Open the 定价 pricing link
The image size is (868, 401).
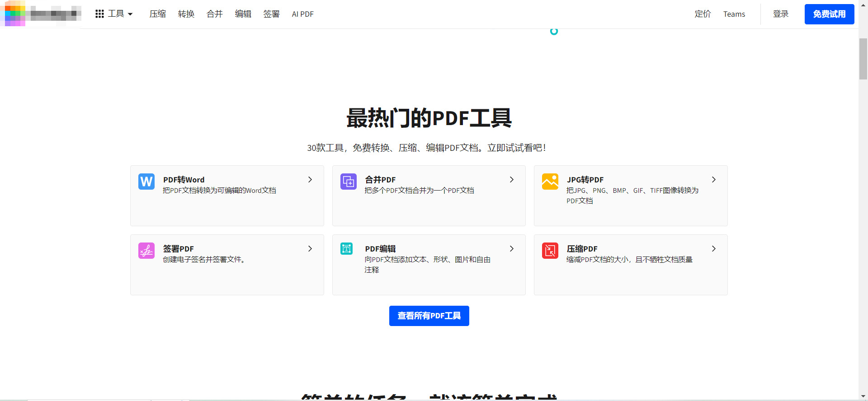click(x=703, y=14)
